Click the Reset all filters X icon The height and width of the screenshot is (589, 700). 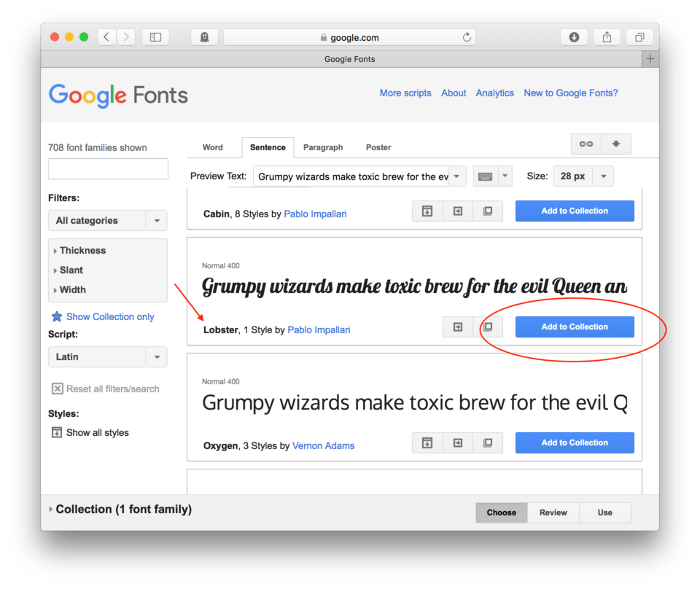tap(57, 389)
